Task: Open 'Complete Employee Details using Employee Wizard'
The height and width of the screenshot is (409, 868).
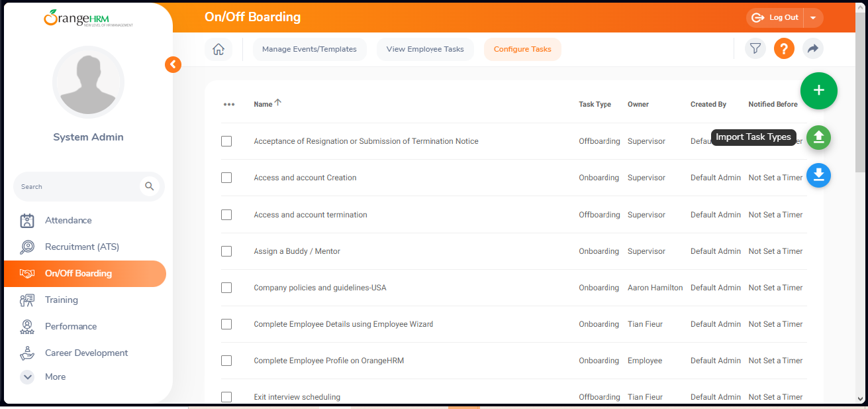Action: point(344,324)
